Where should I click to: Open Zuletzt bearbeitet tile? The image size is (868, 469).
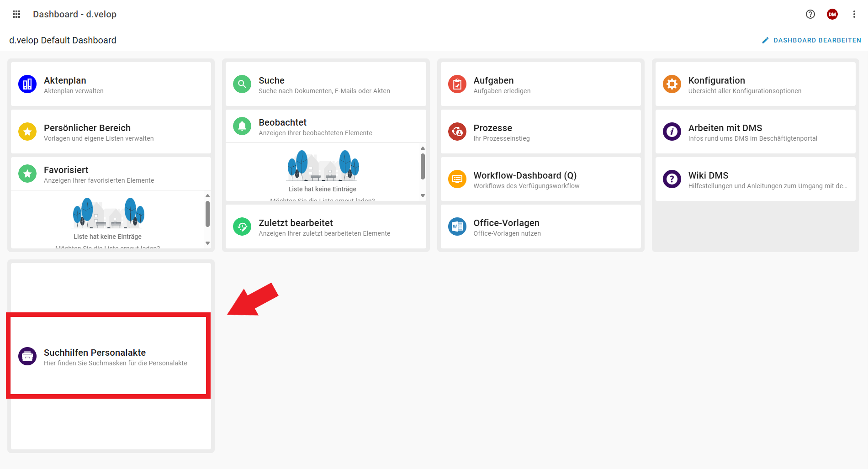pyautogui.click(x=326, y=227)
